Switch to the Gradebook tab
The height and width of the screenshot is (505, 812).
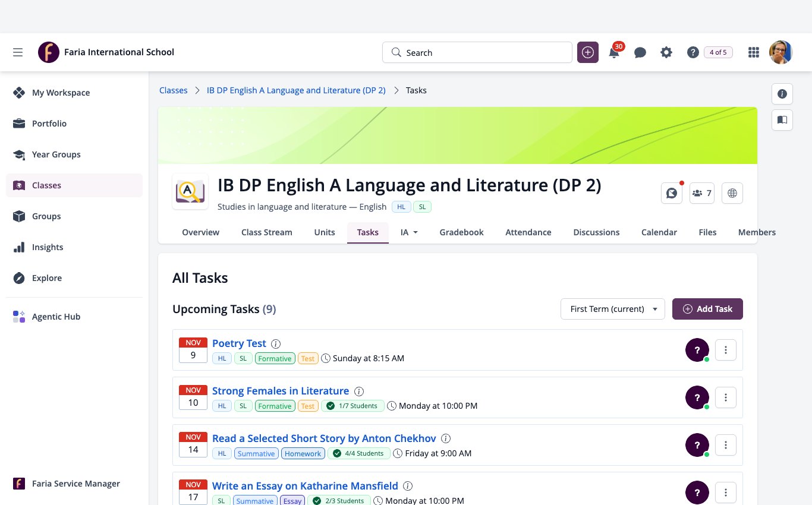(x=461, y=232)
